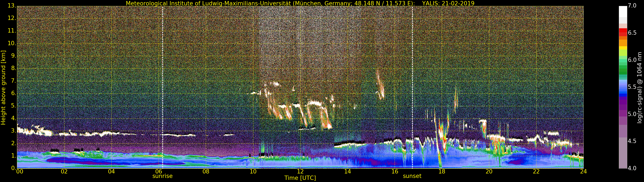This screenshot has width=644, height=182.
Task: Click the 5.0 colorbar tick label
Action: click(x=632, y=114)
